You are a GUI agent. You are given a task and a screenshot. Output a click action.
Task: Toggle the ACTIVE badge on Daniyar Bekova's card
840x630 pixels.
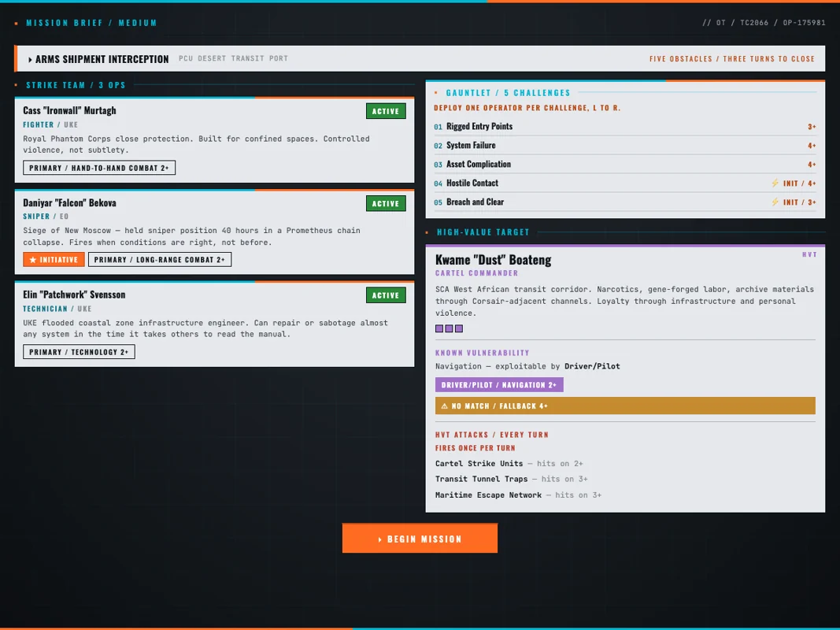(386, 204)
